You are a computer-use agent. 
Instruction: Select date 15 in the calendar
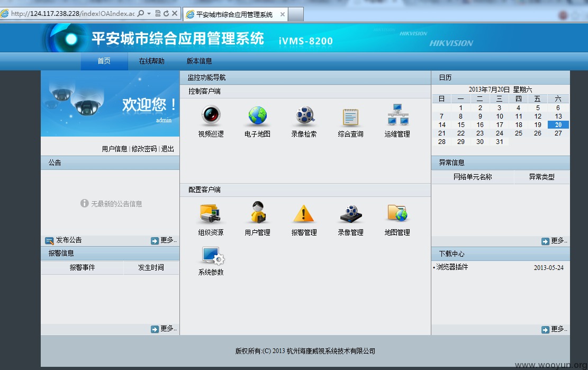(x=461, y=125)
